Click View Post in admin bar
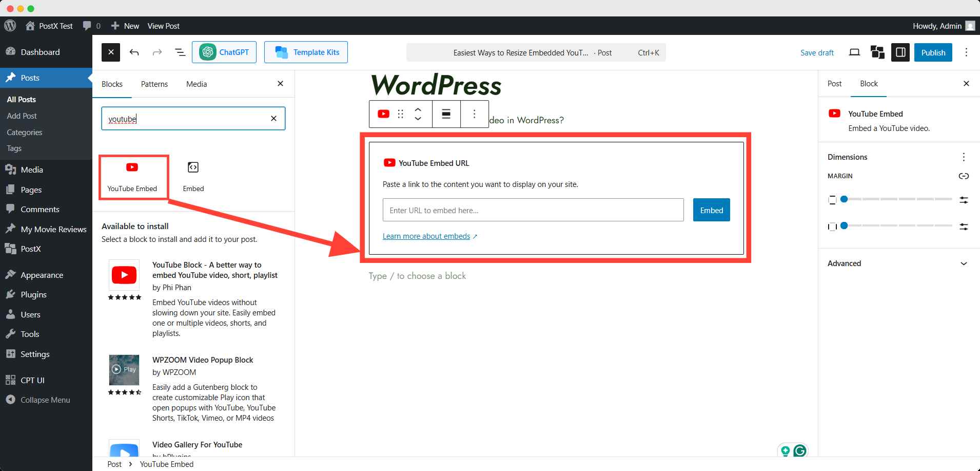The height and width of the screenshot is (471, 980). [x=163, y=26]
